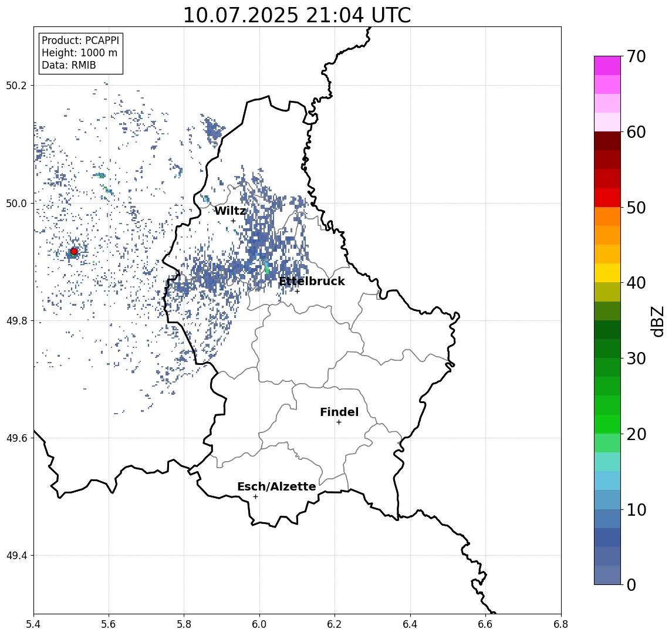Screen dimensions: 672x636
Task: Click the red radar location marker
Action: coord(74,252)
